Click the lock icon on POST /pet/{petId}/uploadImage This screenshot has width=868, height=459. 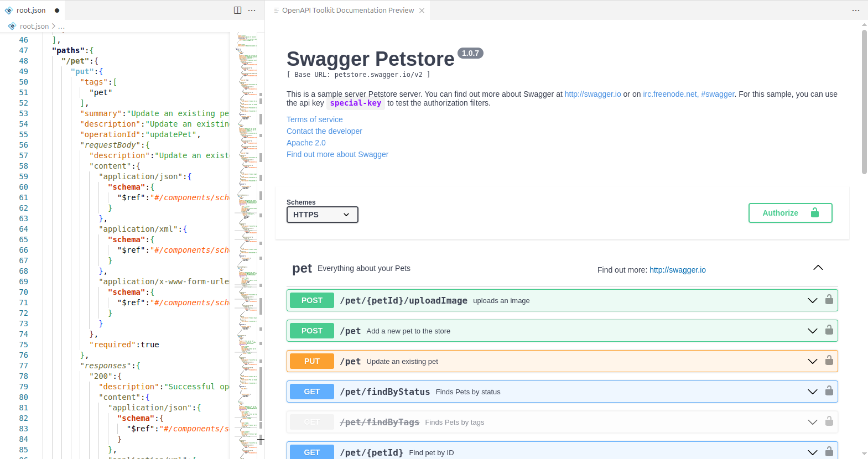tap(829, 300)
